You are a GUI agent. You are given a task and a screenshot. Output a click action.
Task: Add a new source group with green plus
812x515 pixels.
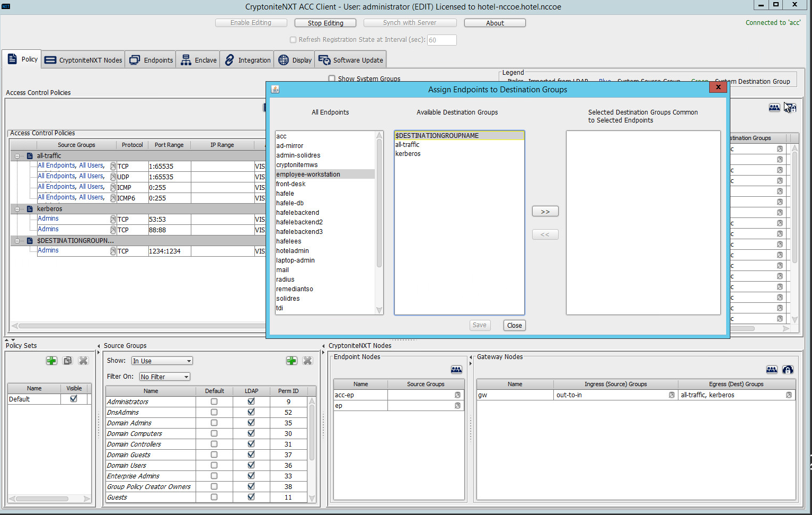tap(292, 361)
